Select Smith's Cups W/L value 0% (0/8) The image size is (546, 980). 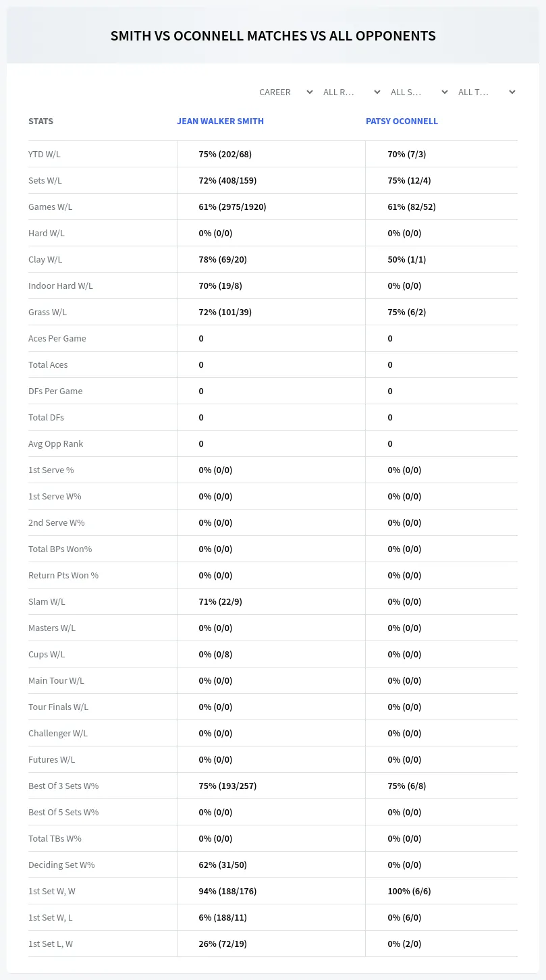coord(215,655)
